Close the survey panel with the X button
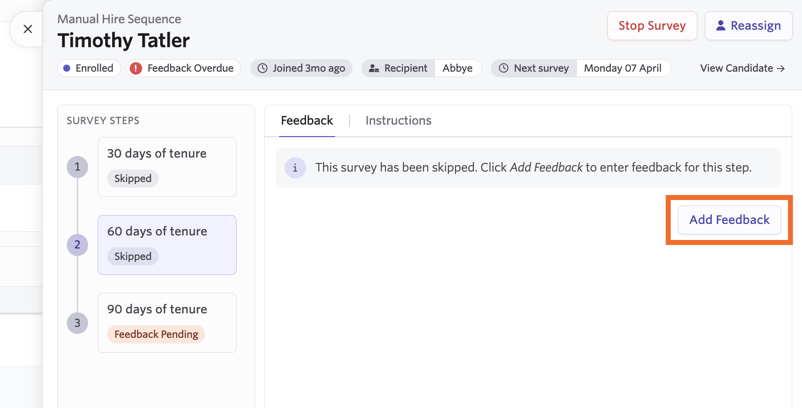 tap(28, 29)
